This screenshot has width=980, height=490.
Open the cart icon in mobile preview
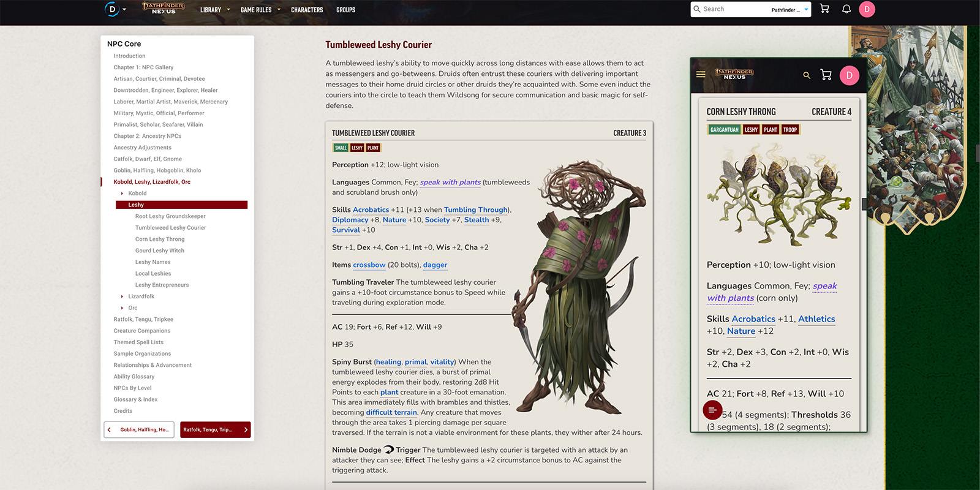(x=826, y=75)
